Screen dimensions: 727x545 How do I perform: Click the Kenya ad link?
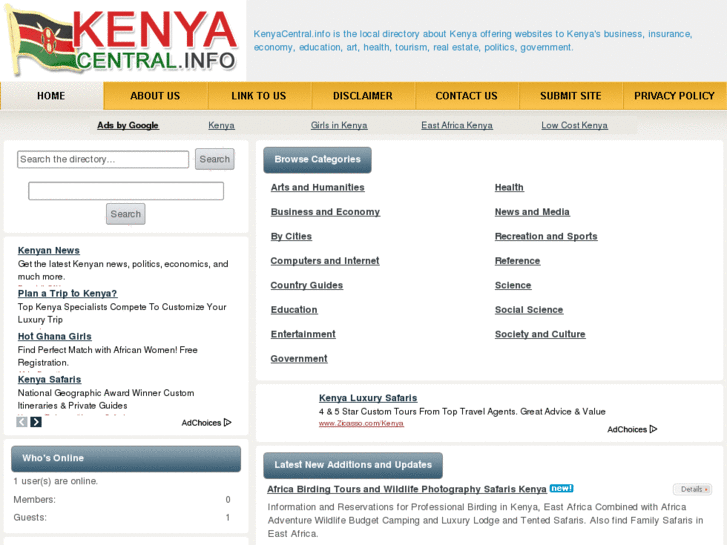pyautogui.click(x=221, y=125)
